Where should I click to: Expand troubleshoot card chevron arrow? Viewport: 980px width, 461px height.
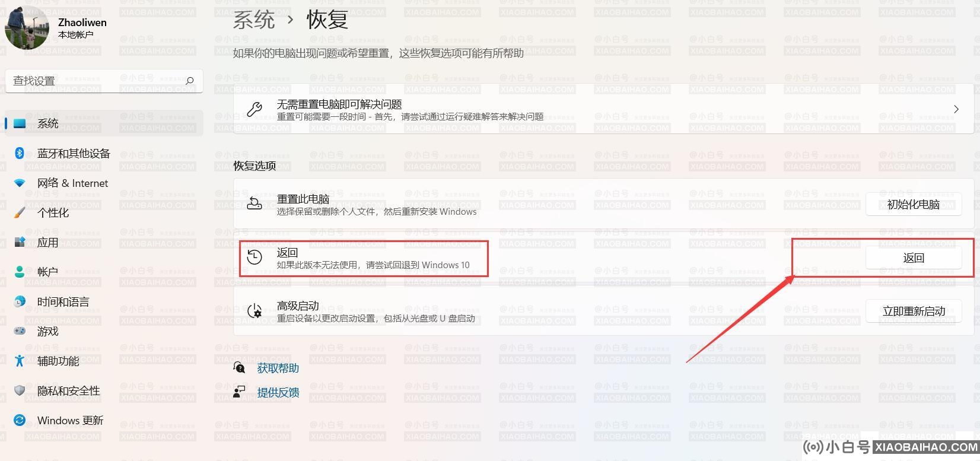pos(956,109)
